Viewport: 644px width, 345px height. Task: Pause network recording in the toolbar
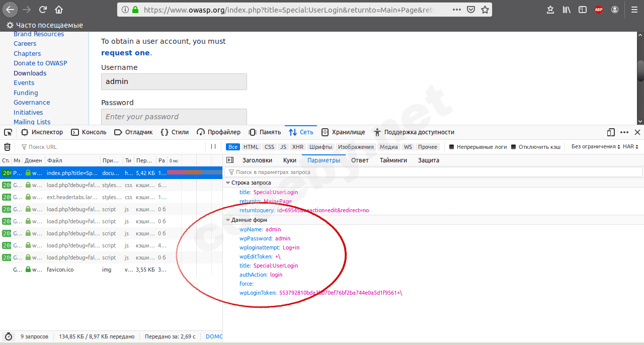213,147
